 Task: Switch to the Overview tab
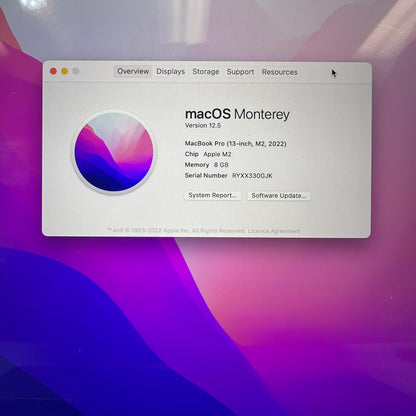coord(133,71)
